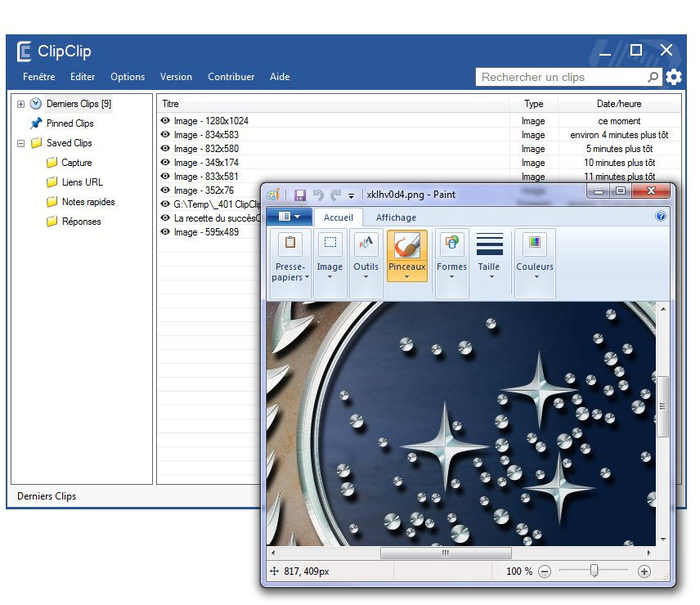Click the Saved Clips folder icon
This screenshot has width=700, height=605.
[36, 143]
